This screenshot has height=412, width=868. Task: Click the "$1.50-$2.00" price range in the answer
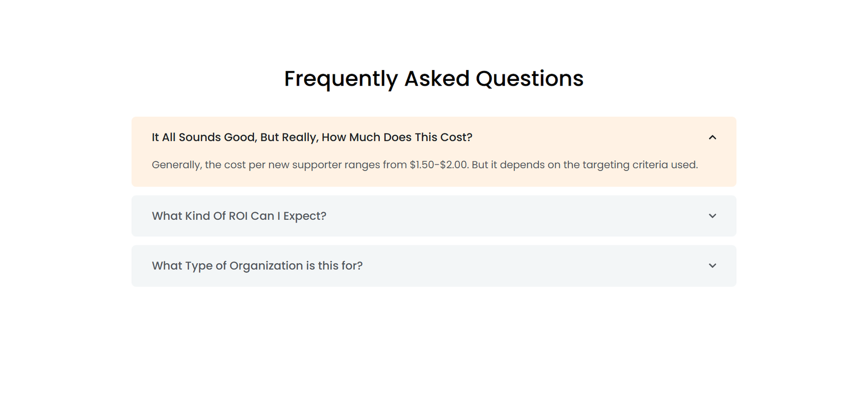click(438, 165)
